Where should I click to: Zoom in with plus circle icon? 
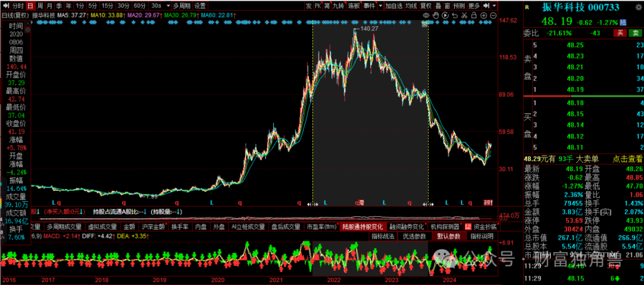tap(484, 15)
